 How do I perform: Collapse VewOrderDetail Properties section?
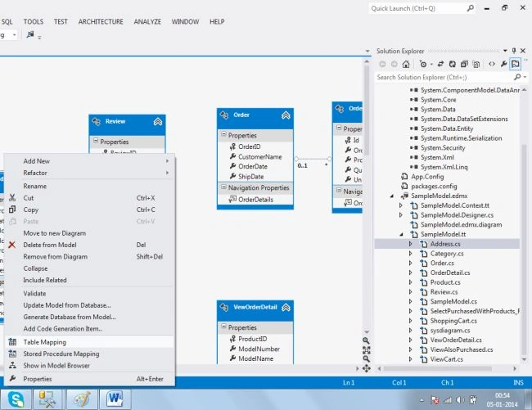point(223,327)
